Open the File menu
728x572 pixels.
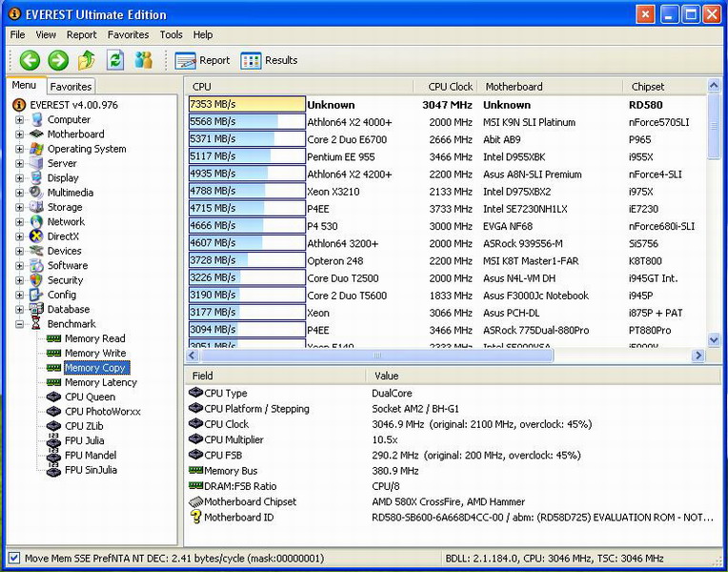[x=18, y=35]
